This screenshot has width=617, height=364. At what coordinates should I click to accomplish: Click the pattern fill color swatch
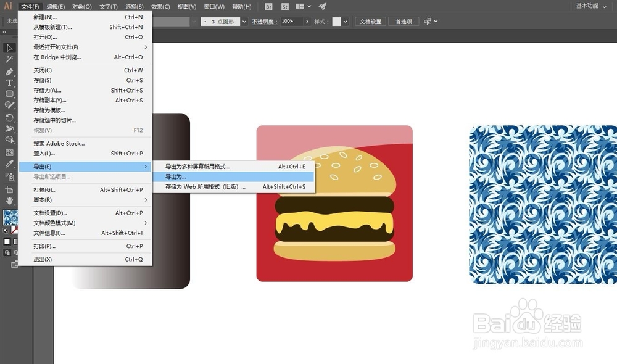[10, 218]
